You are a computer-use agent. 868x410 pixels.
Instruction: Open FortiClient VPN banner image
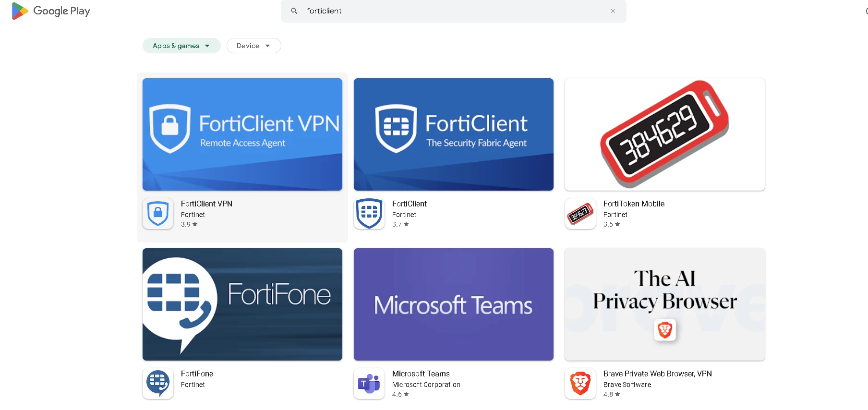coord(242,134)
